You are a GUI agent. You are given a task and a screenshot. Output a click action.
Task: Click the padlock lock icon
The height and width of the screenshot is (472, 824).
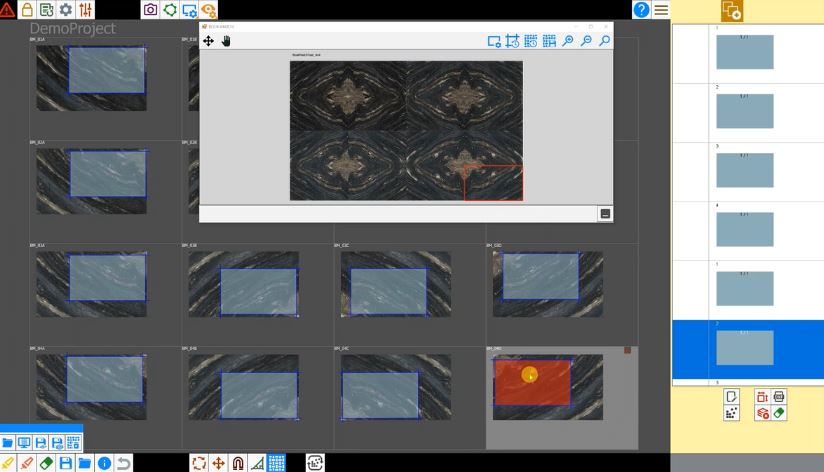click(27, 9)
